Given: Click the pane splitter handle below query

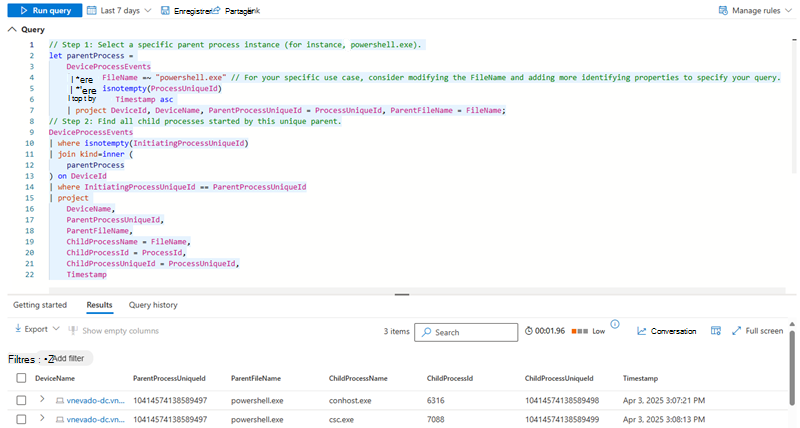Looking at the screenshot, I should coord(402,294).
